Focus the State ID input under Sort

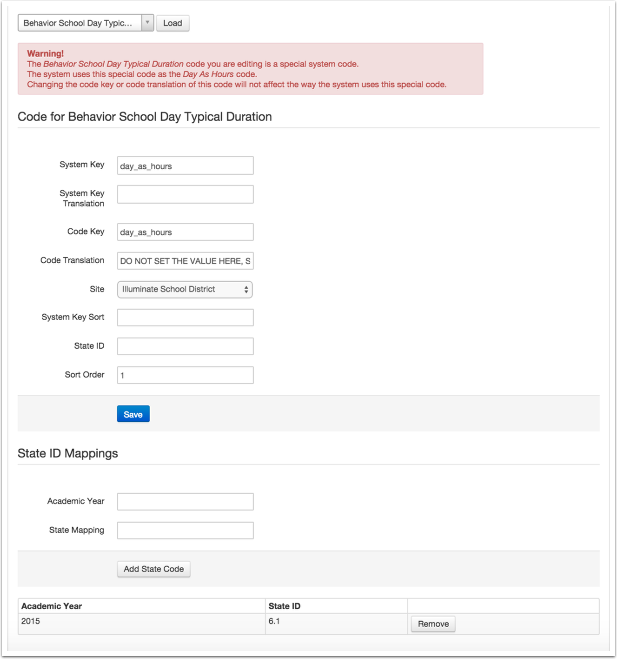tap(185, 346)
